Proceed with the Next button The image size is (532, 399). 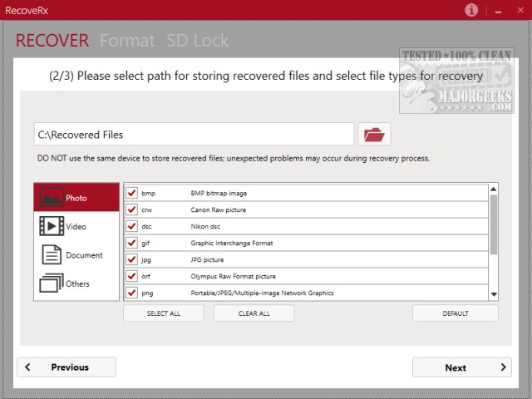[462, 367]
